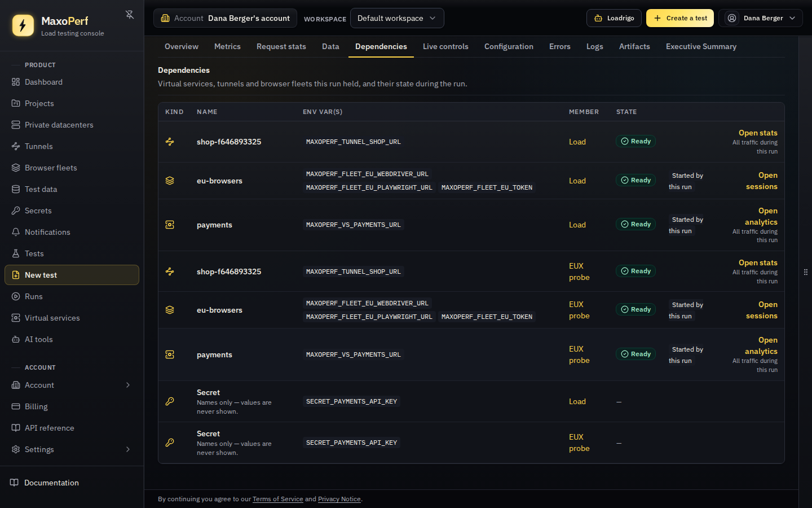Switch to Metrics tab
This screenshot has width=812, height=508.
(x=227, y=46)
